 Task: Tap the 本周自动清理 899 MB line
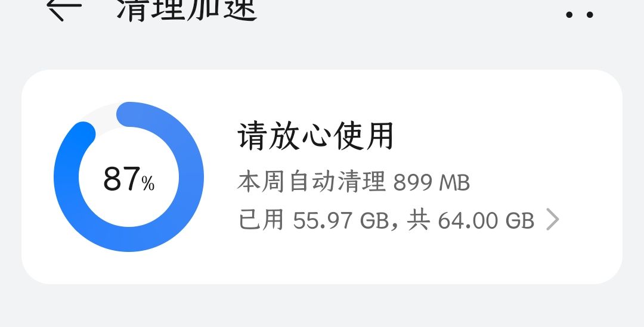point(354,182)
